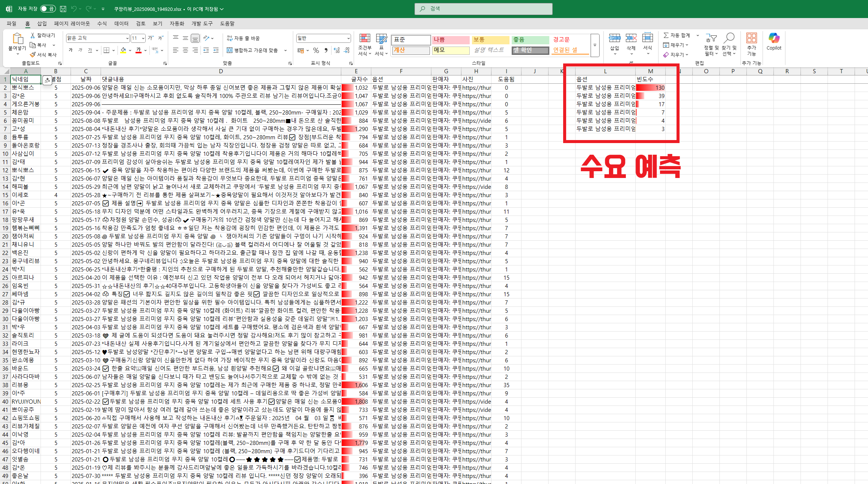
Task: Toggle wrap text (자동 줄 바꿈)
Action: click(243, 38)
